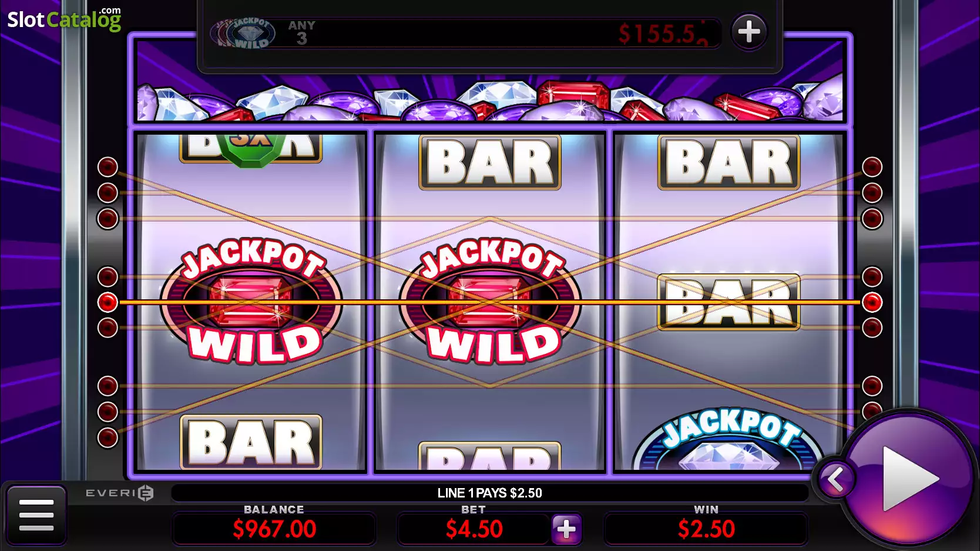Select the active payline indicator on right
This screenshot has height=551, width=980.
tap(872, 302)
